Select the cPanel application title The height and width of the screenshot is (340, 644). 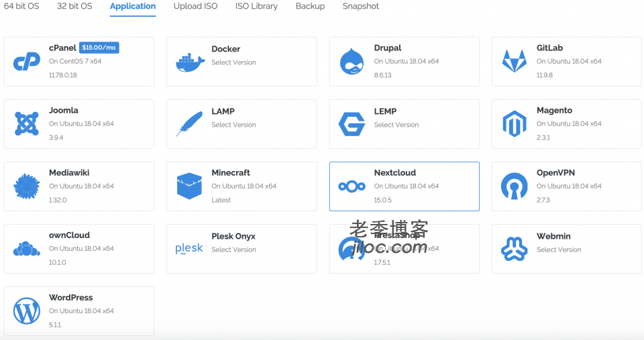click(62, 48)
